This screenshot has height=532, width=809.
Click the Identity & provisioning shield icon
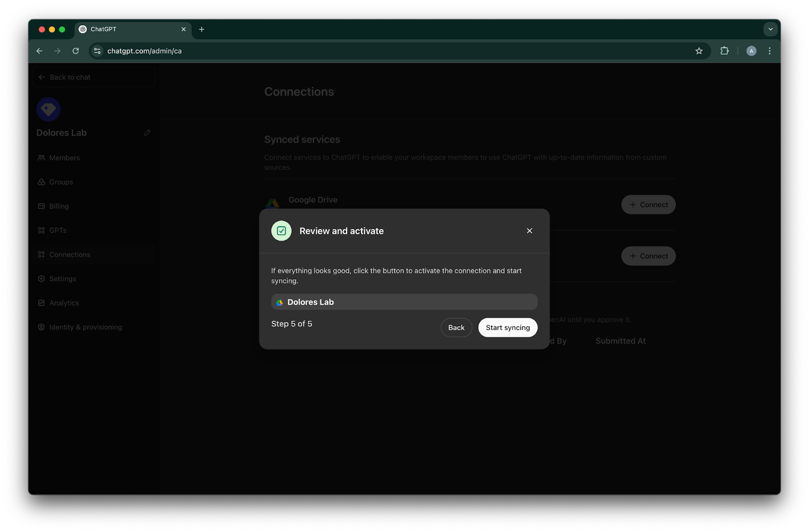coord(41,327)
